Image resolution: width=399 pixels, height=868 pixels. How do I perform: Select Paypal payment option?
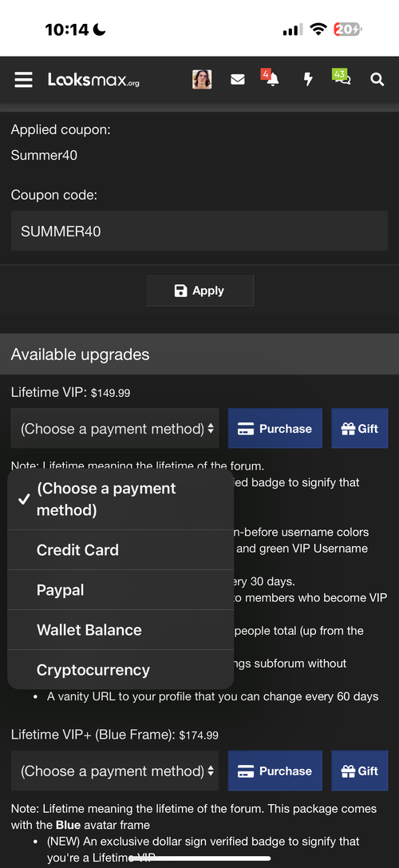[x=120, y=589]
